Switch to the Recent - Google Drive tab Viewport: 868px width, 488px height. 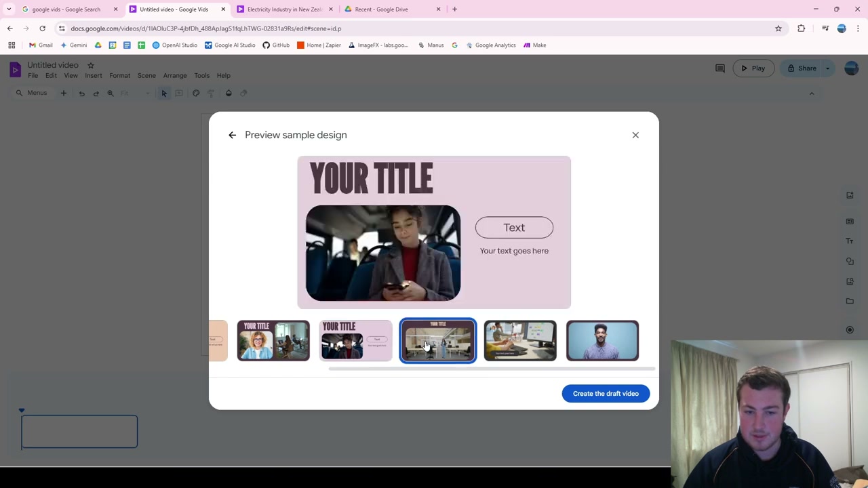(x=391, y=9)
